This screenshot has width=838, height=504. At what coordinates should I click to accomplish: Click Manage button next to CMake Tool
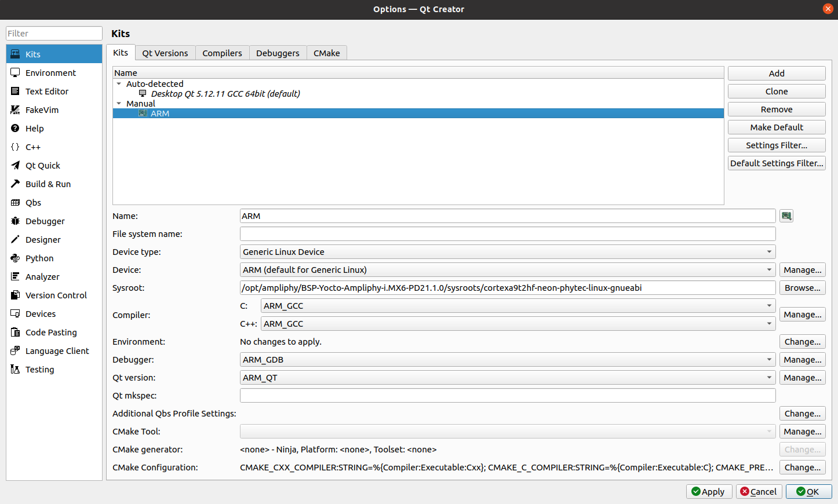pos(803,432)
